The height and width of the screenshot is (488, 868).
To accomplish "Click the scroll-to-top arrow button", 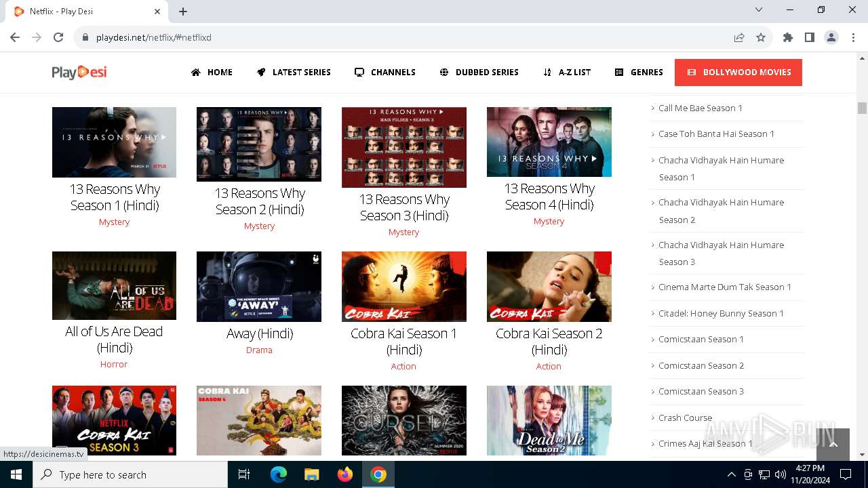I will tap(833, 445).
